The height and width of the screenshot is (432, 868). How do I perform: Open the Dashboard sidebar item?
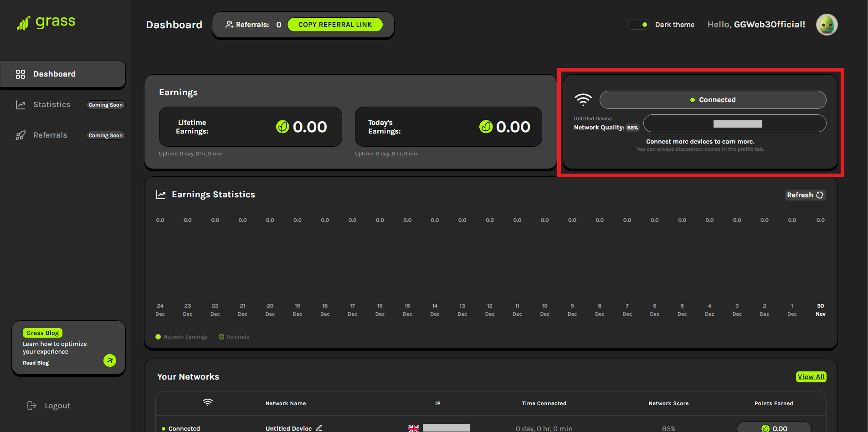(x=63, y=74)
